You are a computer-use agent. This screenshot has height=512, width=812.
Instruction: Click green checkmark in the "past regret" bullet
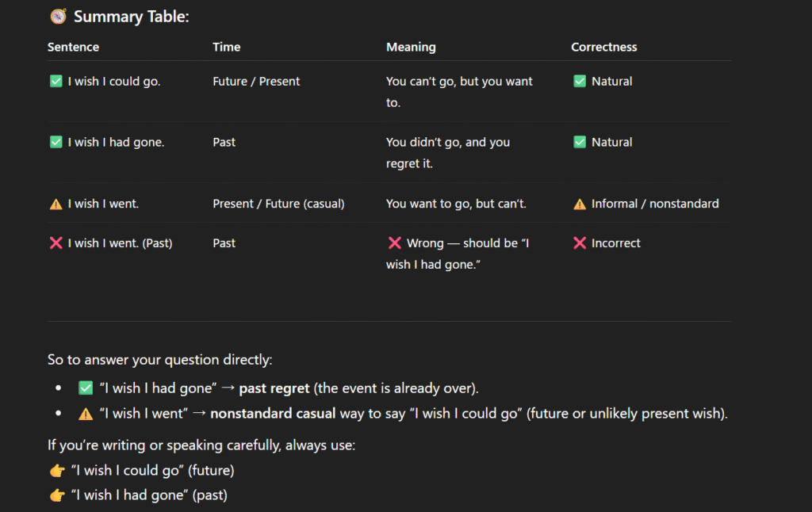(x=86, y=388)
